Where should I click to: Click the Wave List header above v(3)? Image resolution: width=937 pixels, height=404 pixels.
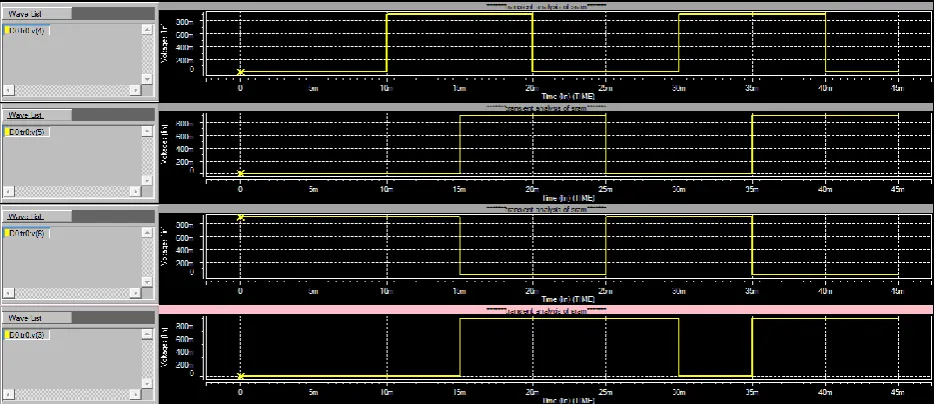click(37, 318)
